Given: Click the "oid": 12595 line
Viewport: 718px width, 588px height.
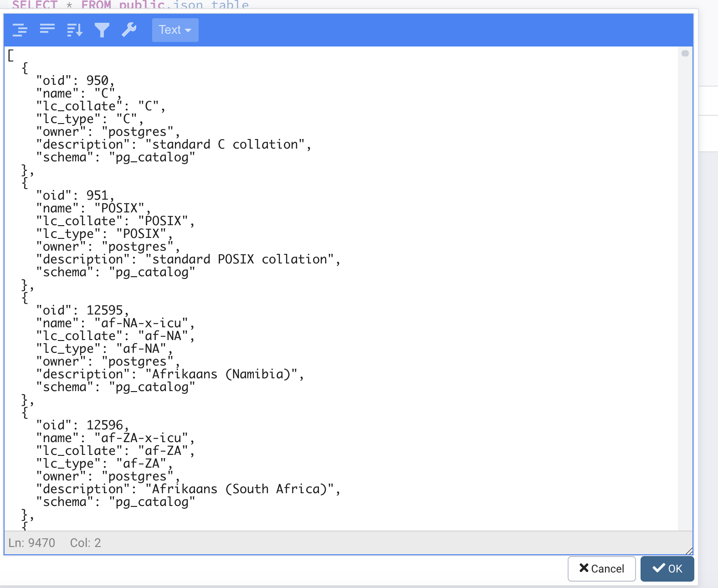Looking at the screenshot, I should pos(82,310).
